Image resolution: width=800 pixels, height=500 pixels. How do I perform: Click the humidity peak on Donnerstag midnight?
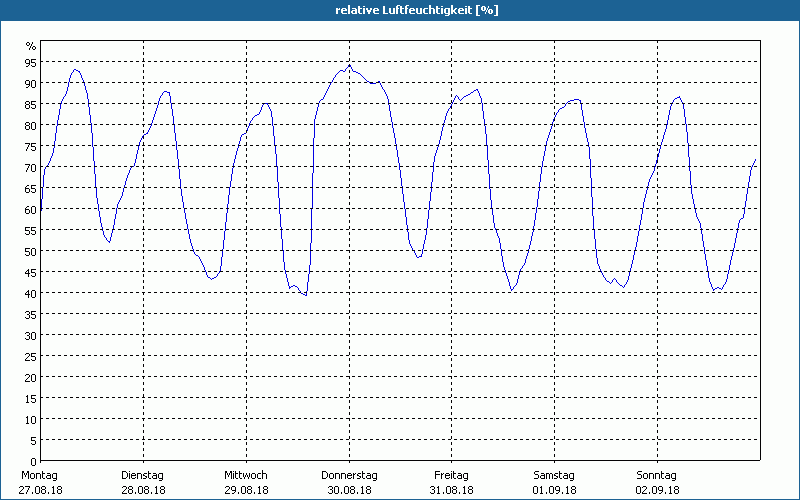tap(349, 65)
